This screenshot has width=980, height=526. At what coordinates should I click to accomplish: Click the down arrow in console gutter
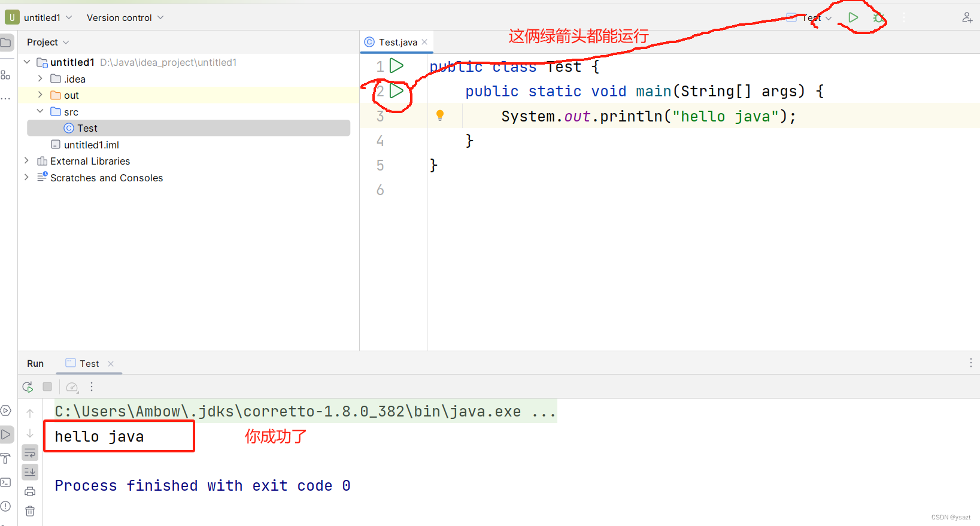30,433
